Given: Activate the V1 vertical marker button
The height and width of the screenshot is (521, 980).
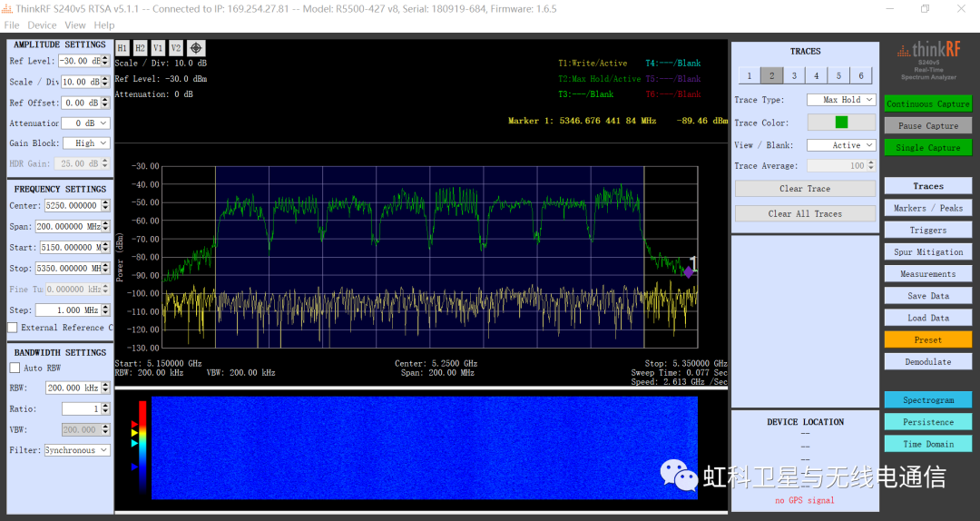Looking at the screenshot, I should click(158, 48).
